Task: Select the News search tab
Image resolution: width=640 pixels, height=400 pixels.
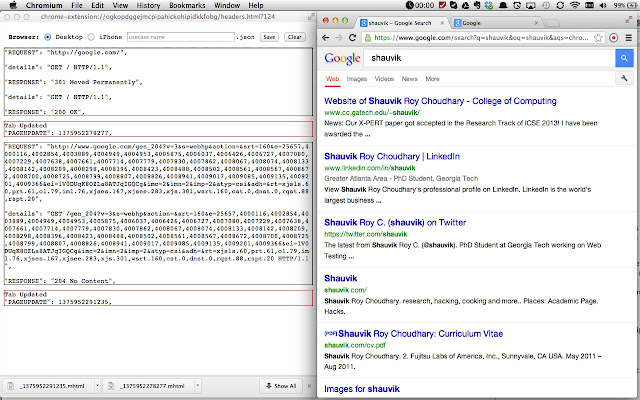Action: tap(409, 79)
